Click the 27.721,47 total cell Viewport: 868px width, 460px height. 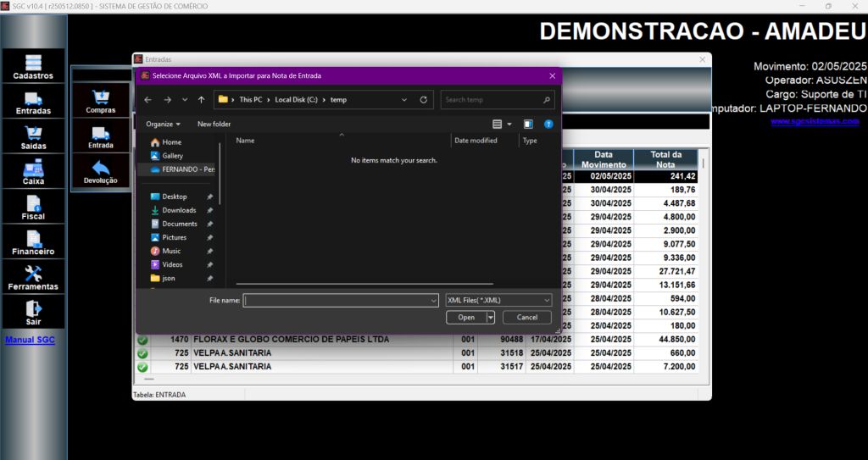coord(666,271)
